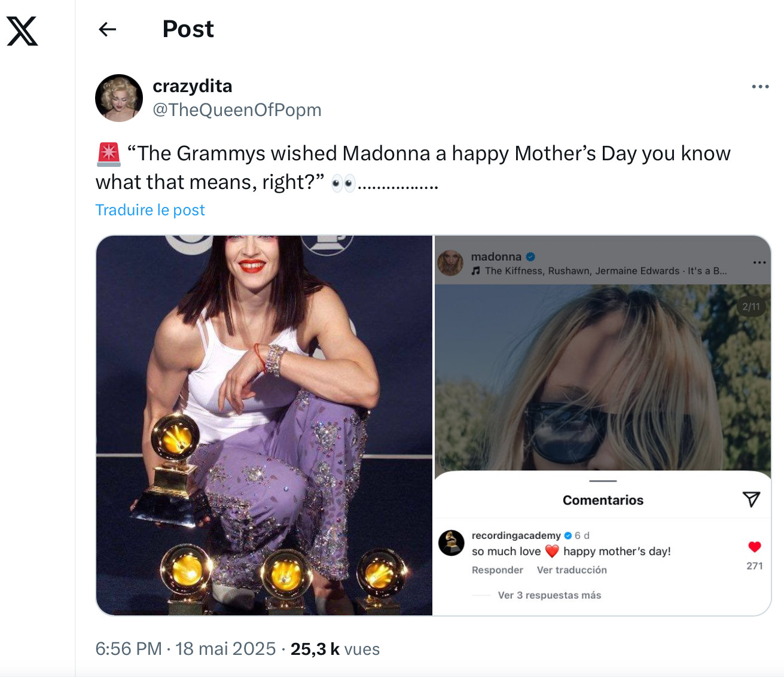Click 'Traduire le post' translate link
Viewport: 784px width, 677px height.
click(x=150, y=210)
